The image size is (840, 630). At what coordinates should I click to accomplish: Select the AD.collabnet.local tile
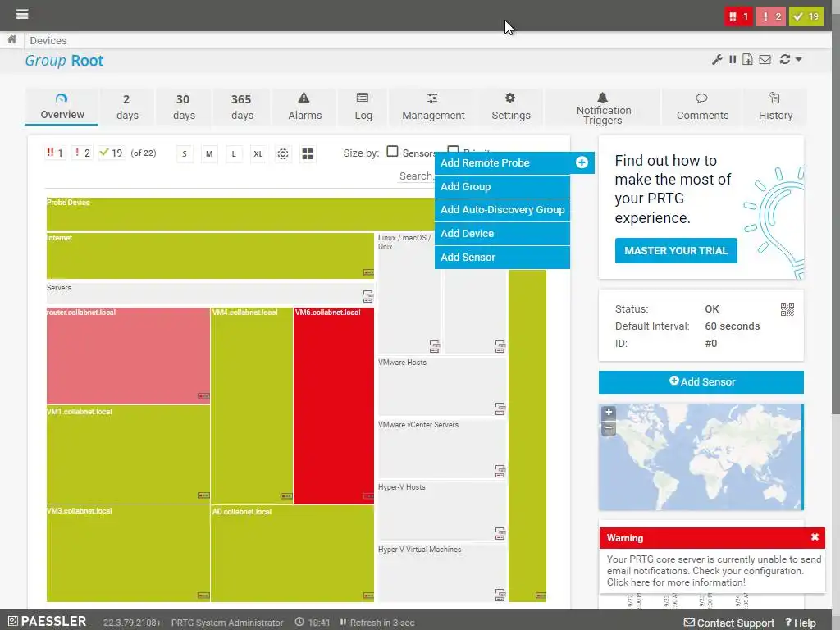pyautogui.click(x=293, y=554)
